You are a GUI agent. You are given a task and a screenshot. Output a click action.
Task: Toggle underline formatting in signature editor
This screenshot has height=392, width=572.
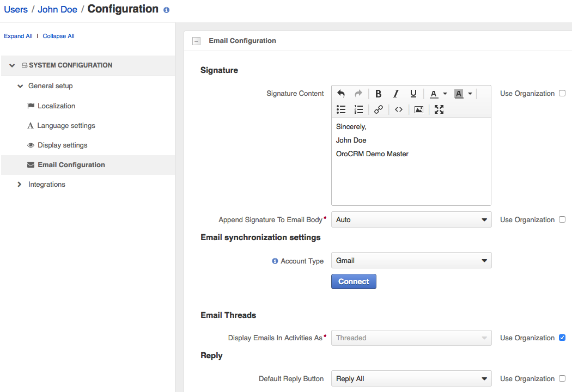(x=413, y=94)
